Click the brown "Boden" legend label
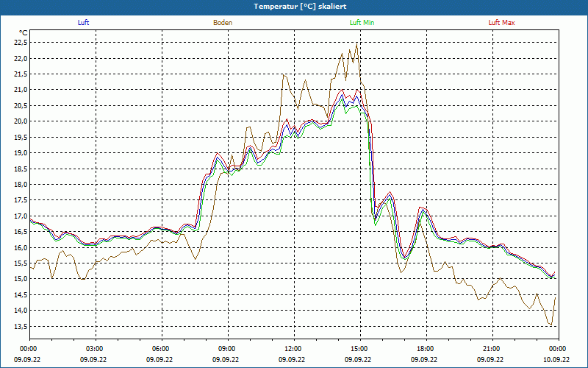 click(x=223, y=23)
